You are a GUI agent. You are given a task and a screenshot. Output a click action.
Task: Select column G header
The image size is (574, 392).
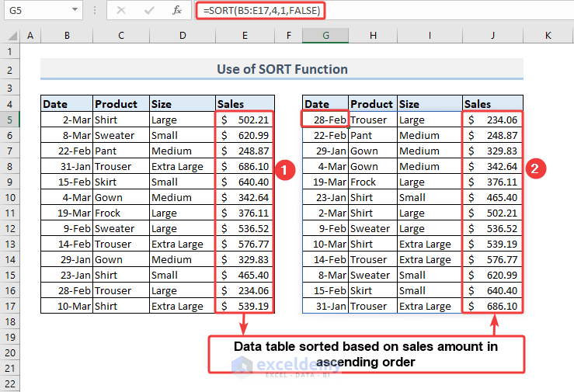coord(325,36)
